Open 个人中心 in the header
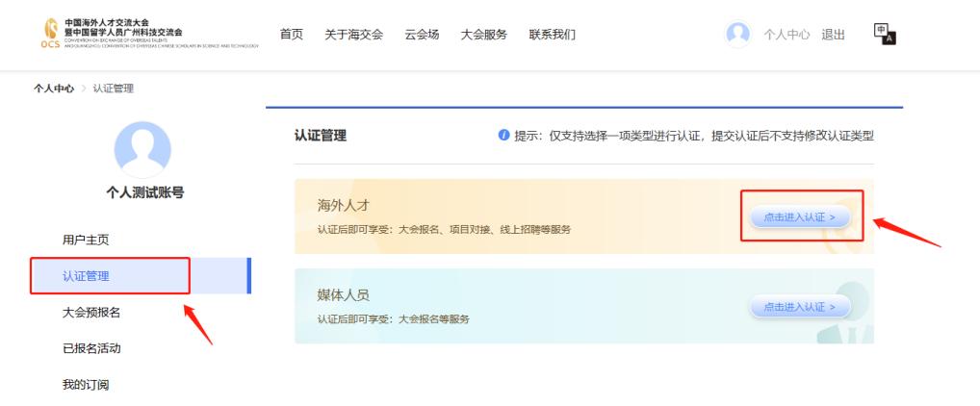The height and width of the screenshot is (406, 980). (787, 35)
